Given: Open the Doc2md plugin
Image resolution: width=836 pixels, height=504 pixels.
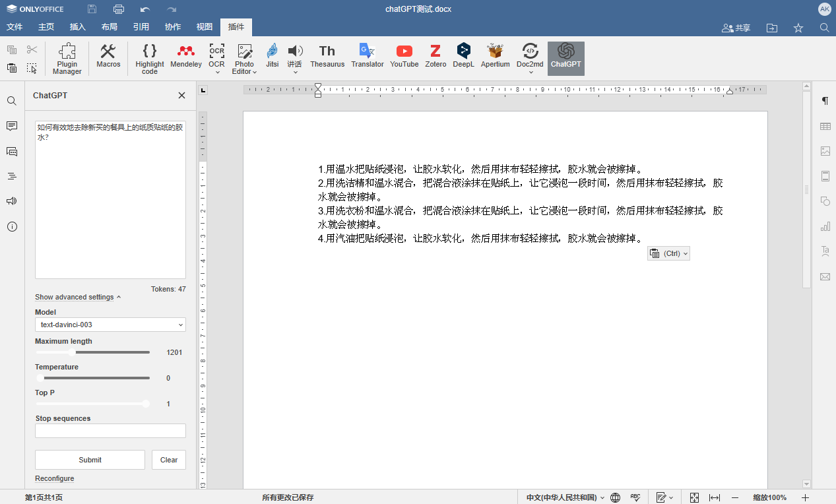Looking at the screenshot, I should (530, 55).
